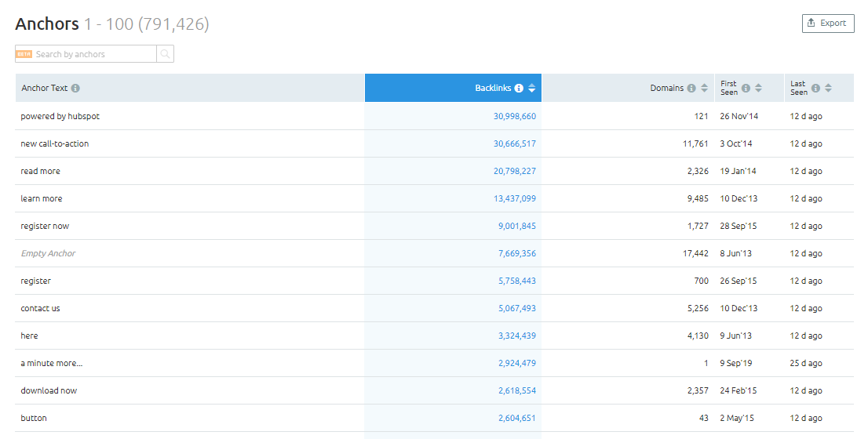Focus the Search by anchors field
The height and width of the screenshot is (439, 868).
86,53
